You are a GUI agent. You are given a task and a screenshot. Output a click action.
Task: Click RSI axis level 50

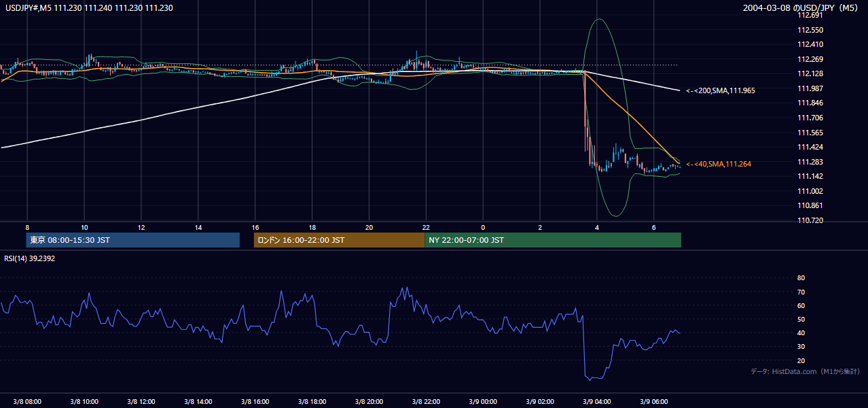801,319
